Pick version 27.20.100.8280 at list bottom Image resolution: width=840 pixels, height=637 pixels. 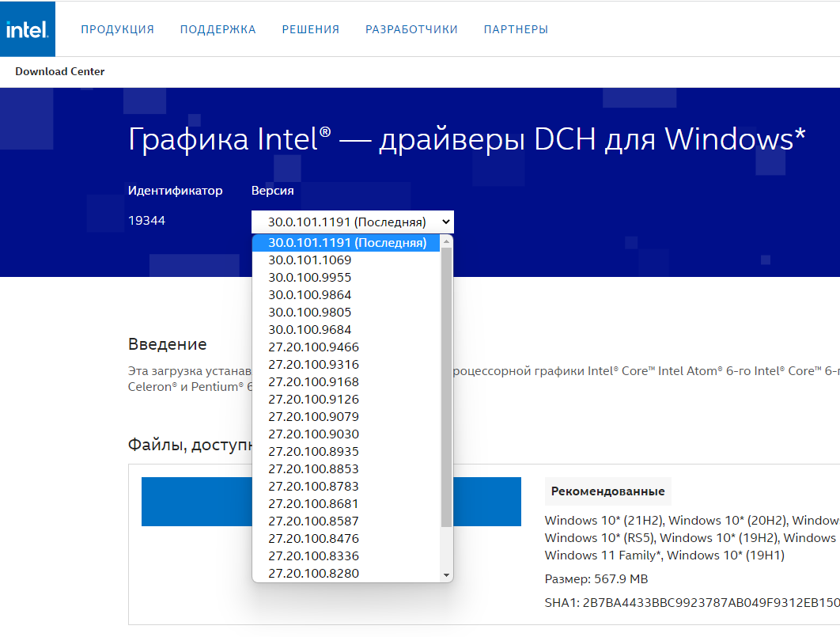[313, 573]
